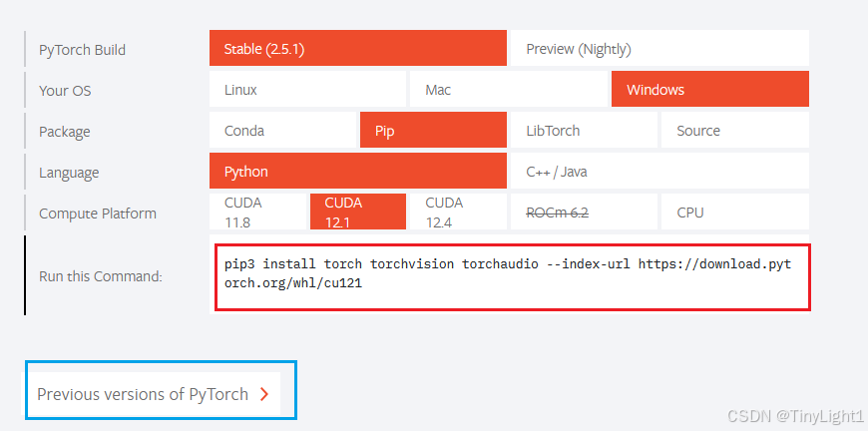Viewport: 868px width, 431px height.
Task: Click the struck-through ROCm 6.2 option
Action: pos(584,212)
